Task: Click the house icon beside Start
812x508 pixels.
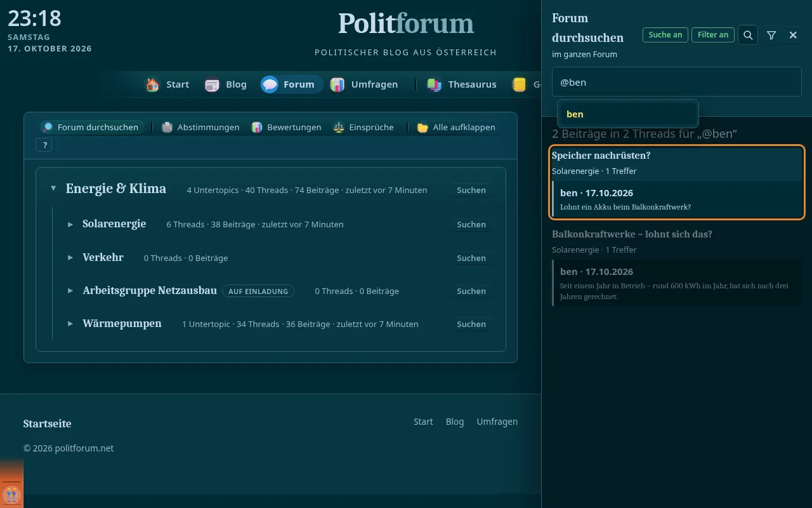Action: tap(152, 84)
